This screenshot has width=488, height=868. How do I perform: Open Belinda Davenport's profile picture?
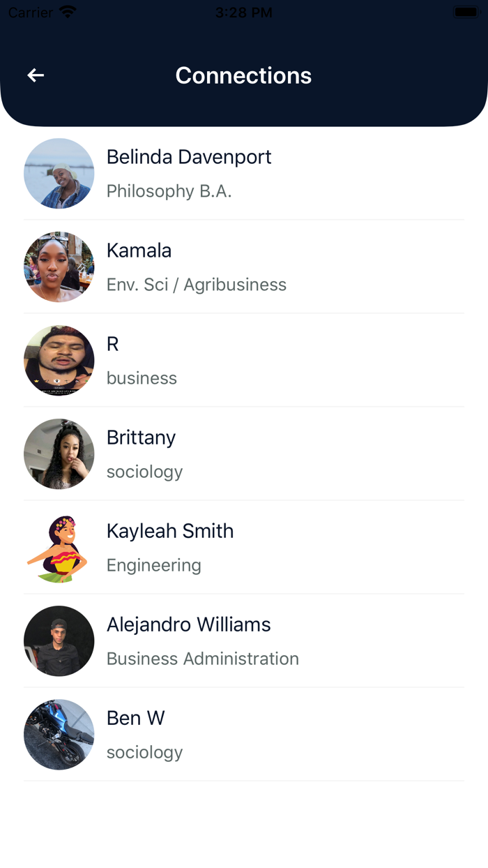(59, 173)
